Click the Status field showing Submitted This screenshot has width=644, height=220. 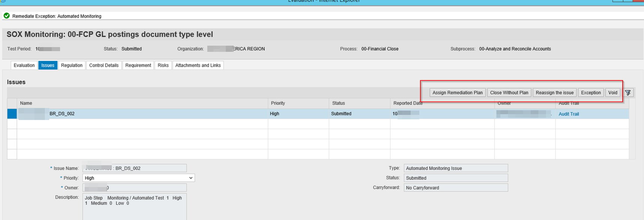click(x=456, y=178)
